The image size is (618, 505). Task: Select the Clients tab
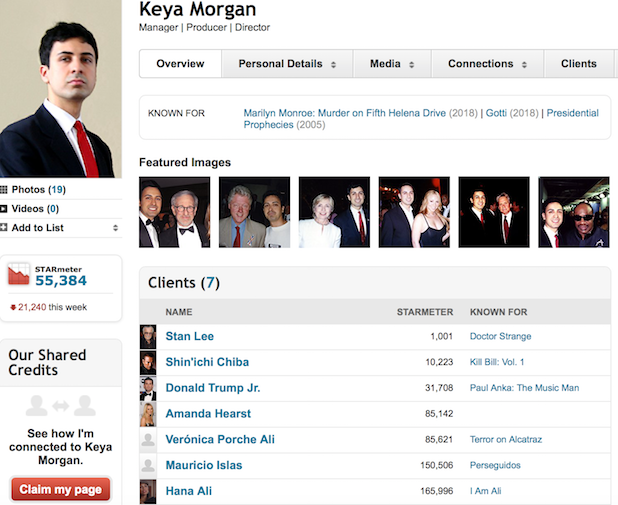[578, 64]
